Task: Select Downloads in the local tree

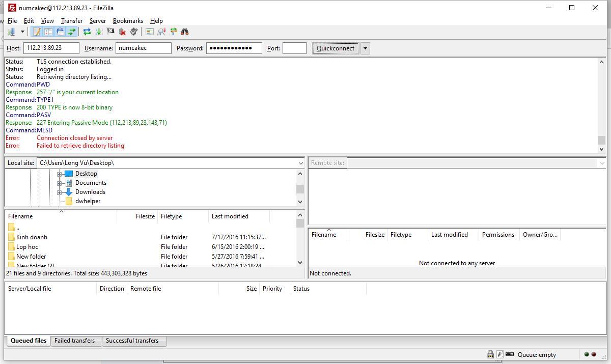Action: point(90,192)
